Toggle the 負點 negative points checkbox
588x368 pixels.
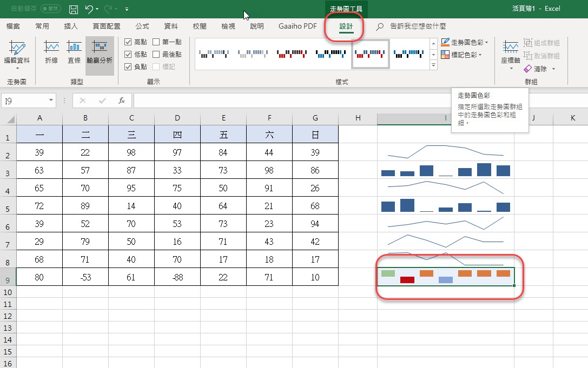(128, 67)
